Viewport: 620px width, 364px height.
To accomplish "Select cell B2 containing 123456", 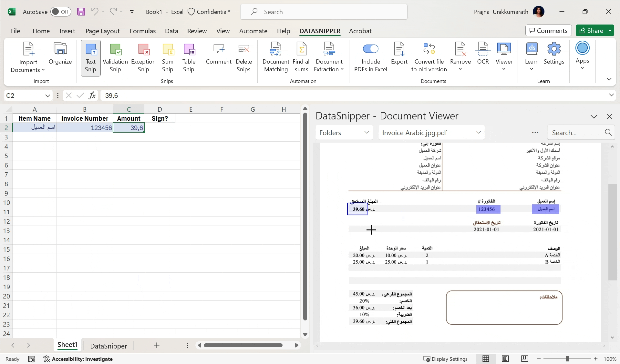I will [x=85, y=128].
